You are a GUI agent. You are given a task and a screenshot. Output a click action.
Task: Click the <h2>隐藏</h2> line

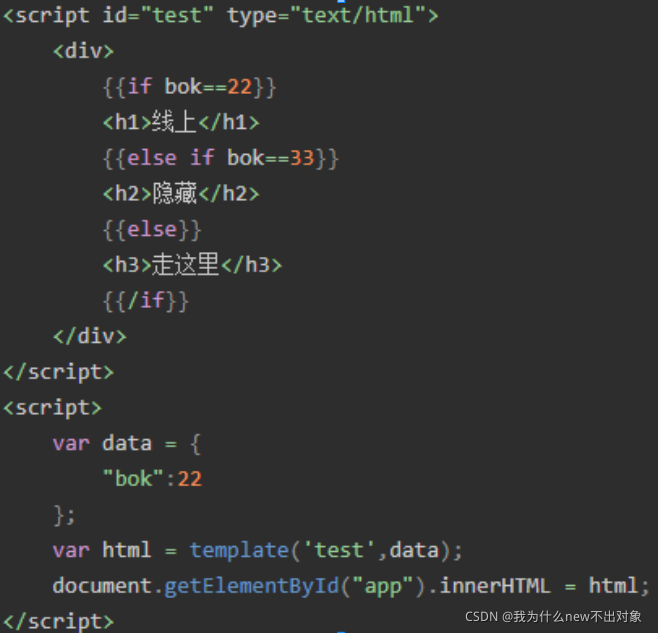181,194
